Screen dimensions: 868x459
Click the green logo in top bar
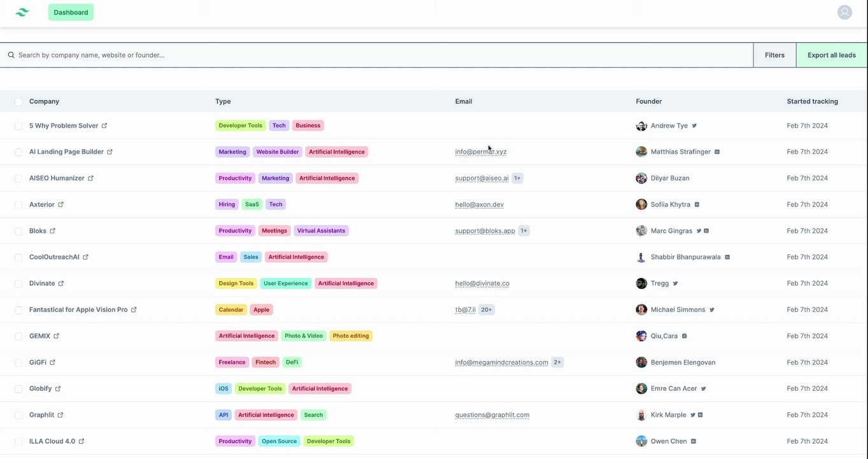(x=22, y=12)
